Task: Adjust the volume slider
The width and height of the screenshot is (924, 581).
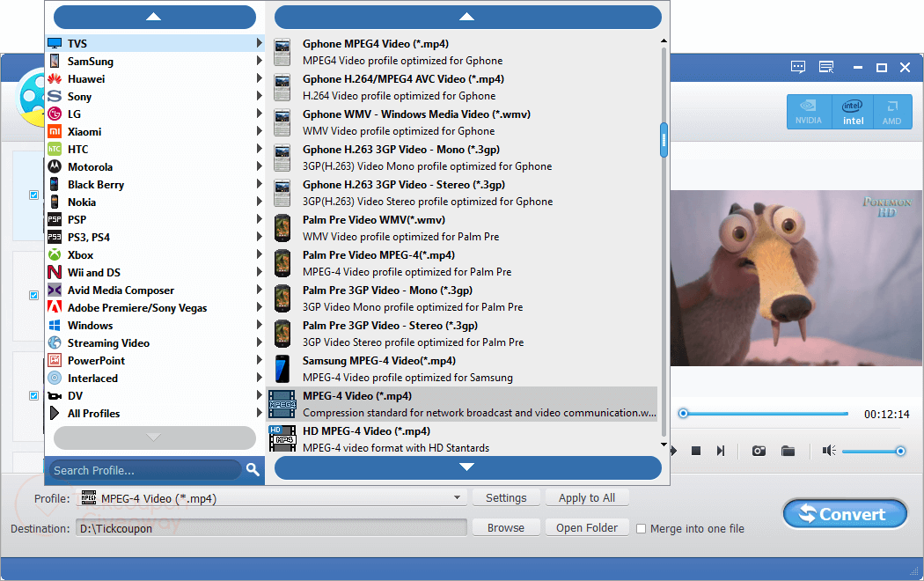Action: coord(874,452)
